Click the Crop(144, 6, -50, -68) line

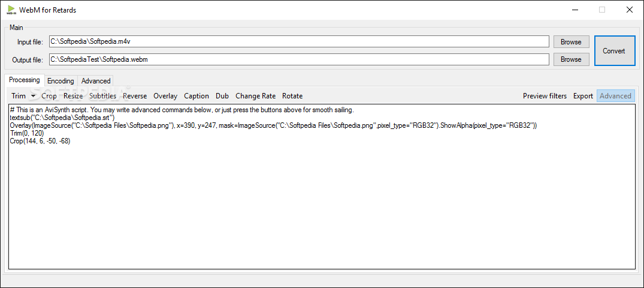tap(40, 141)
